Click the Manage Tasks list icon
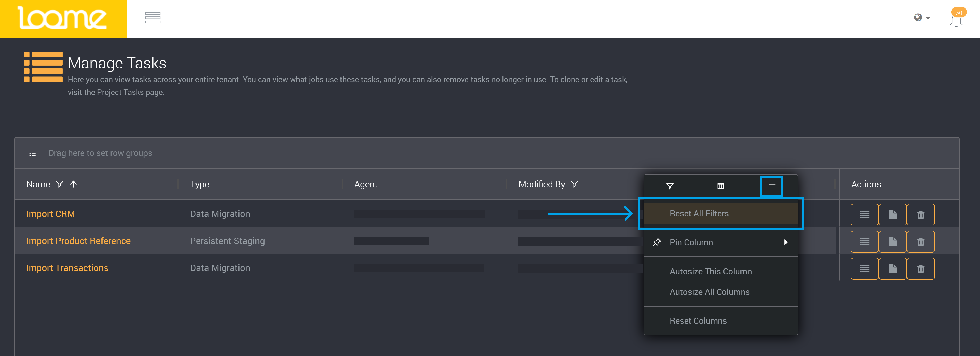The height and width of the screenshot is (356, 980). pos(43,67)
